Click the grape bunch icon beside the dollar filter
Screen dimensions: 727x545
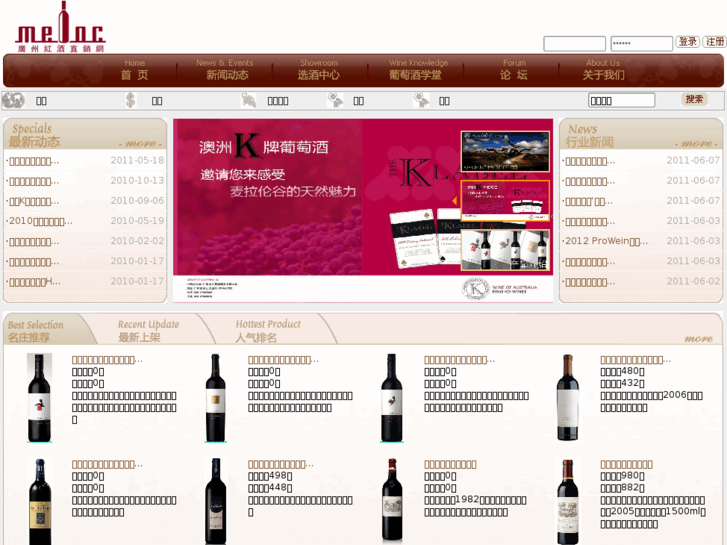pos(249,100)
